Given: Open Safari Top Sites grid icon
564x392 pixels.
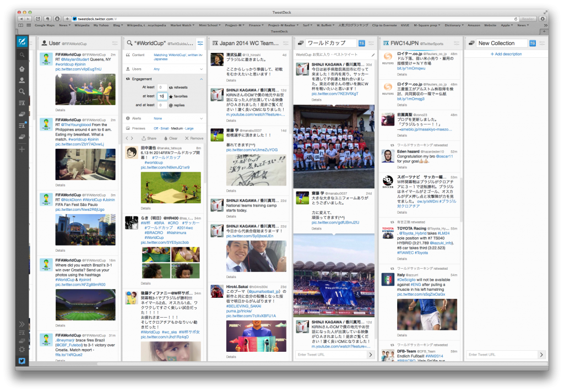Looking at the screenshot, I should 29,25.
